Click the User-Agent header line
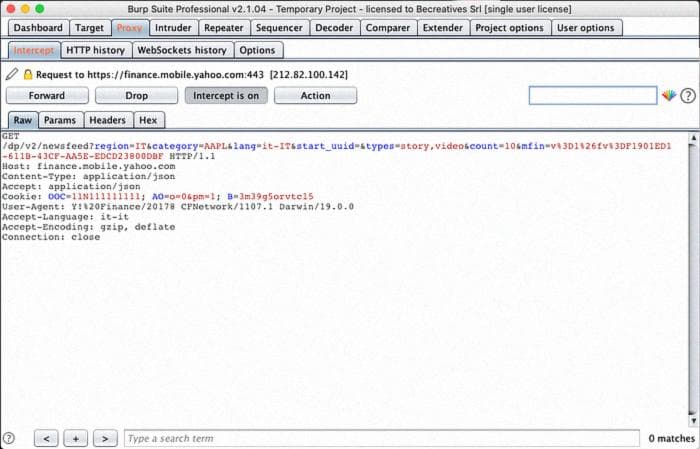Screen dimensions: 700x449 click(x=178, y=207)
